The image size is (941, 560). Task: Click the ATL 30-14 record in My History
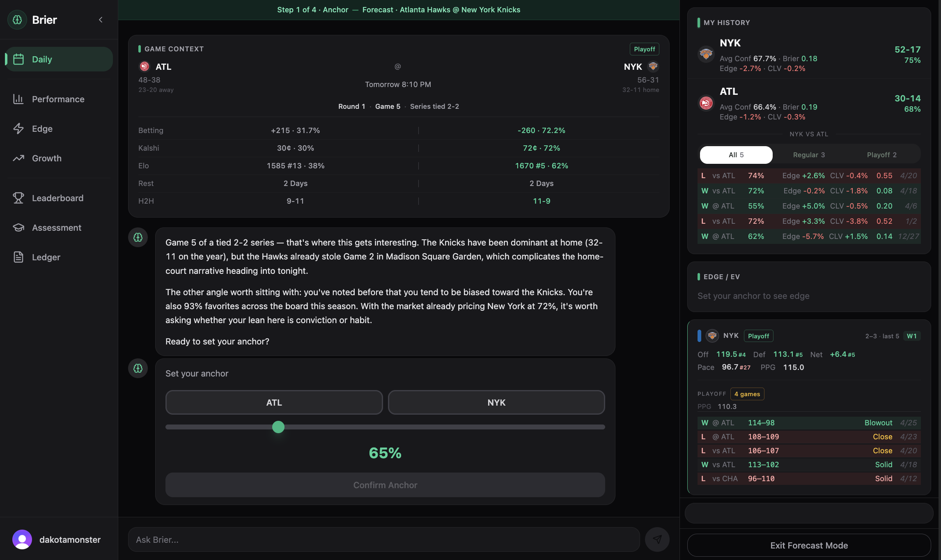point(907,99)
